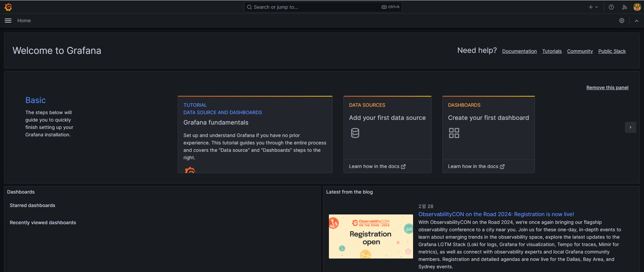Viewport: 644px width, 272px height.
Task: Click Remove this panel
Action: tap(607, 88)
